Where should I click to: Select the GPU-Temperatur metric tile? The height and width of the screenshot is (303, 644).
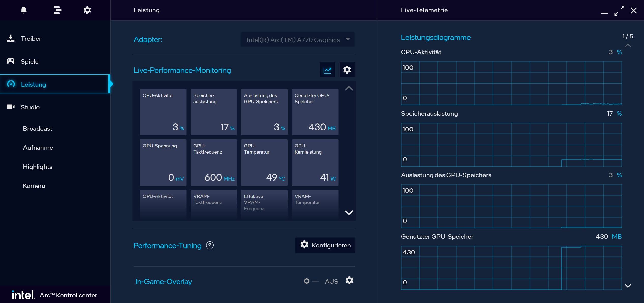[264, 162]
